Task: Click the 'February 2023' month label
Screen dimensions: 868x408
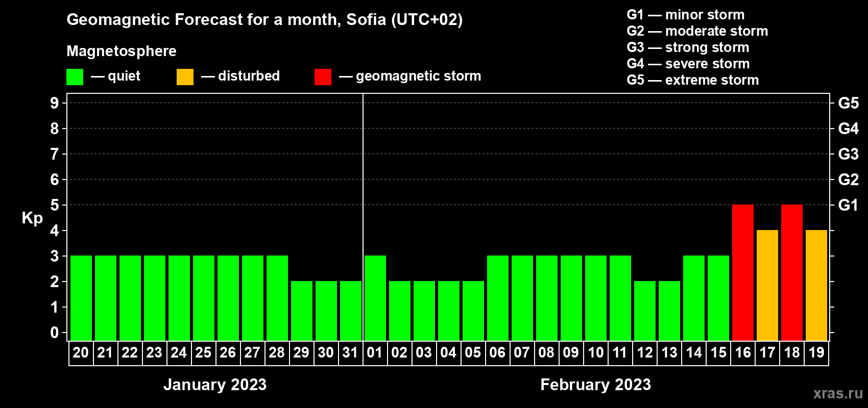Action: 596,385
